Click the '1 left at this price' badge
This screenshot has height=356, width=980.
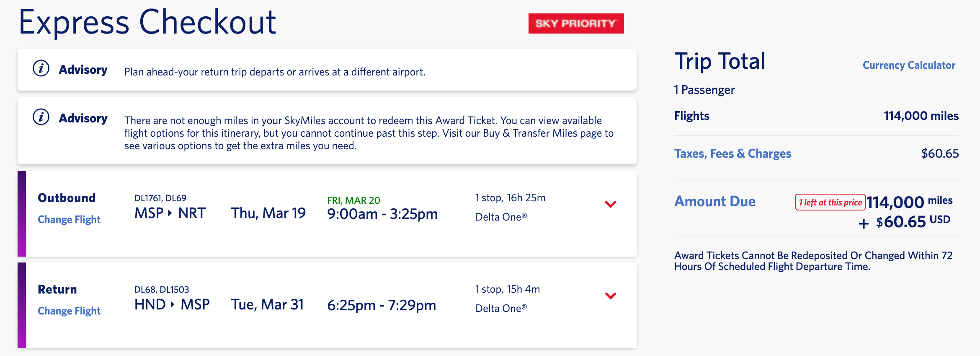point(830,203)
